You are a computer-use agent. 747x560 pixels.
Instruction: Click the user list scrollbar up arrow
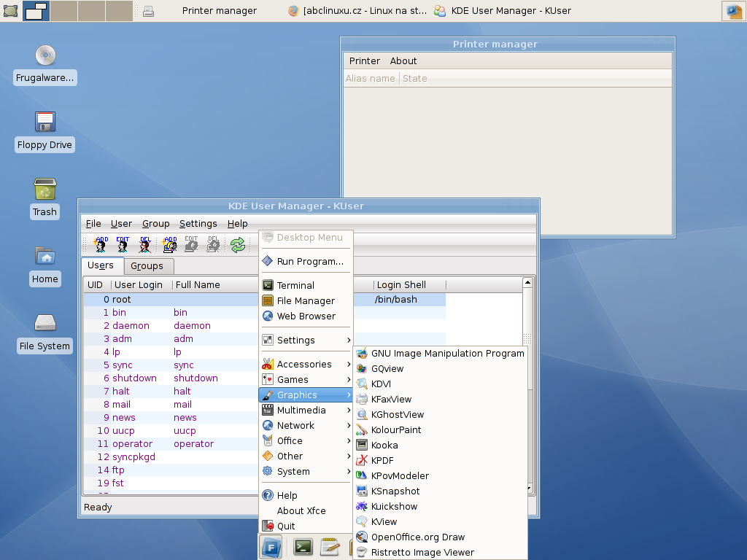527,282
